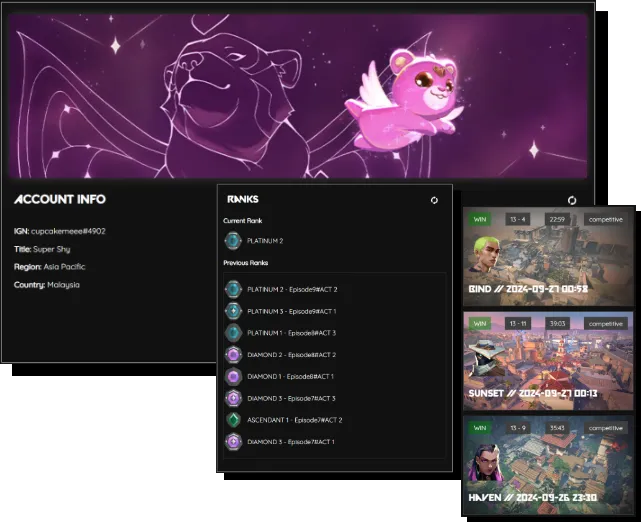Open the Haven match card
This screenshot has width=641, height=522.
tap(549, 466)
